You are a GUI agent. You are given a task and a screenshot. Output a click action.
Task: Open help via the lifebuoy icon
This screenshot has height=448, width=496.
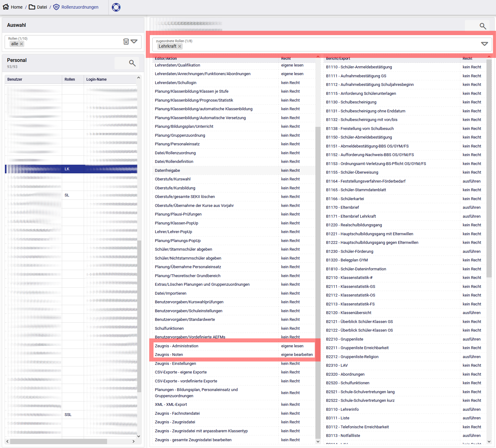click(116, 7)
